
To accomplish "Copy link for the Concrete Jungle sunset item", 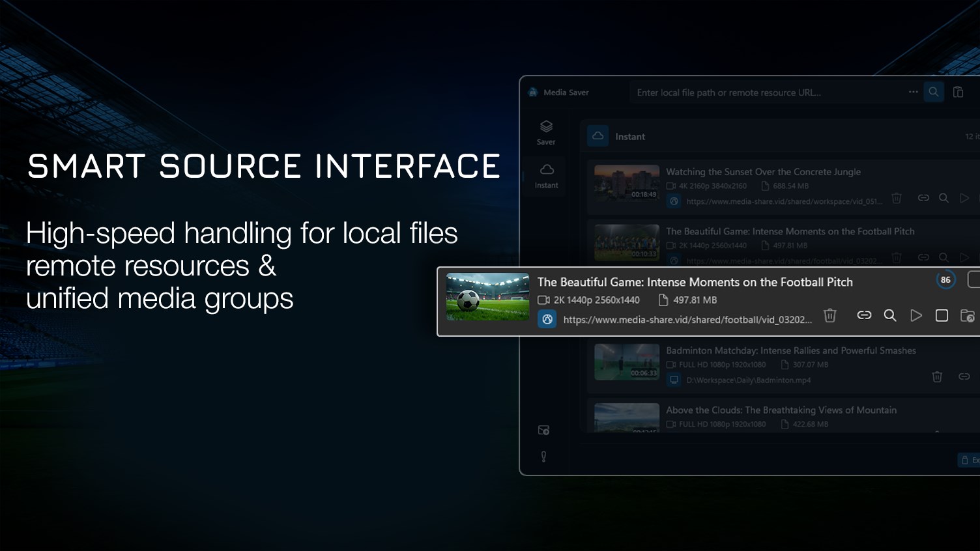I will (x=923, y=198).
